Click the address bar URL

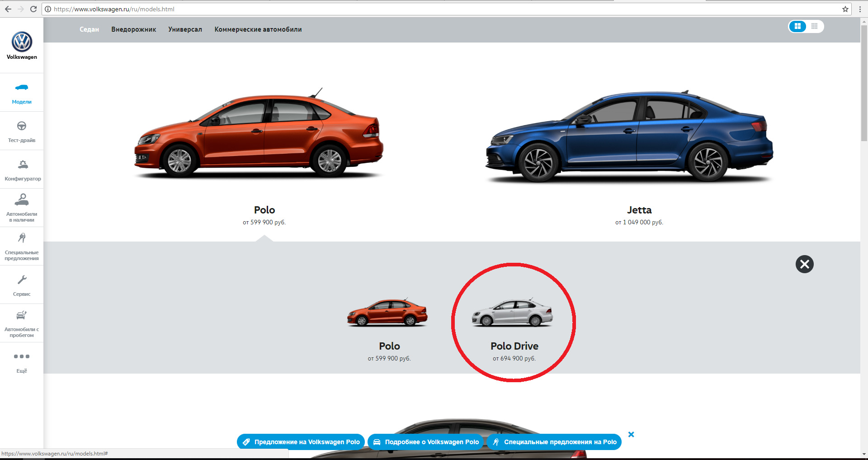click(114, 9)
